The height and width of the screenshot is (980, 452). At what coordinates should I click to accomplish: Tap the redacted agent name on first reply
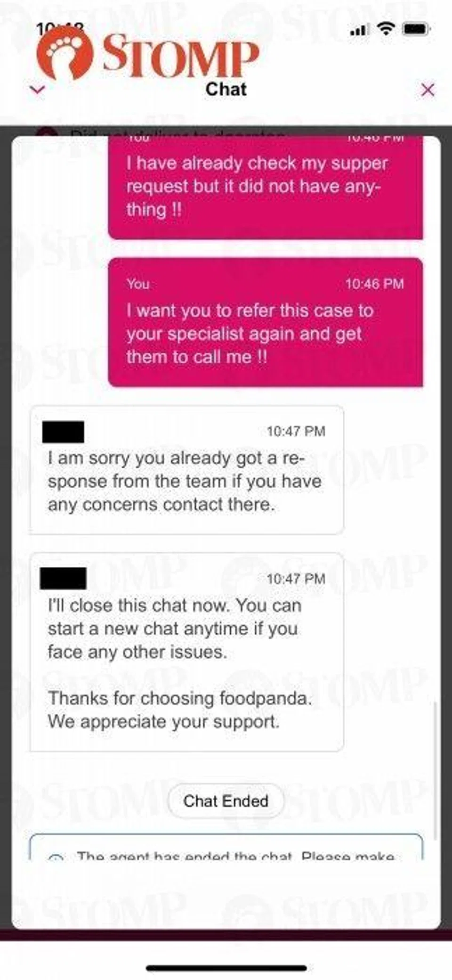pyautogui.click(x=63, y=432)
